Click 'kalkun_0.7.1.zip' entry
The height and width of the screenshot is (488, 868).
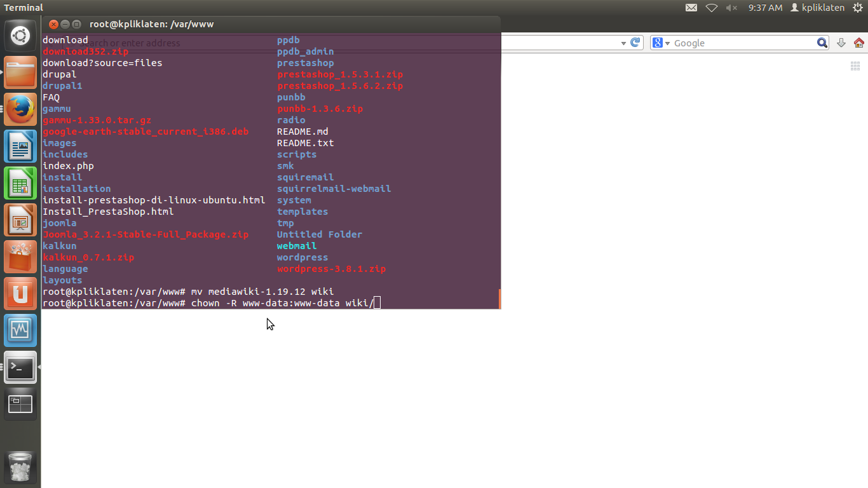88,257
